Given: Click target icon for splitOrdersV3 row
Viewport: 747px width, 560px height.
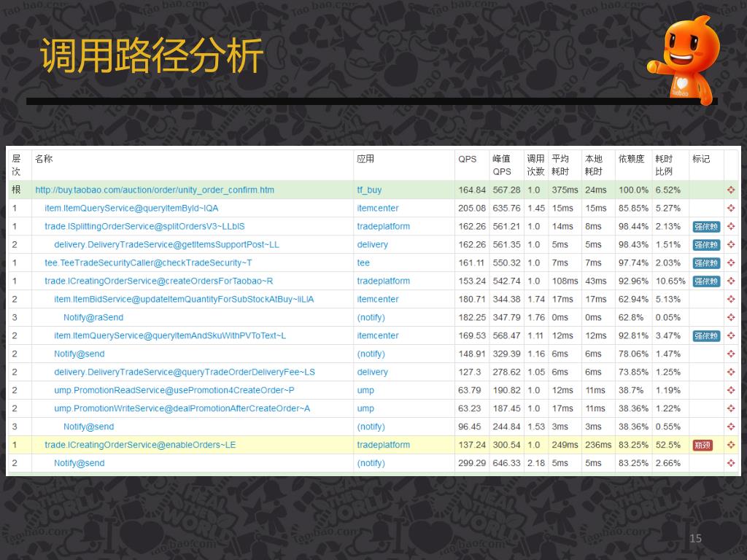Looking at the screenshot, I should (731, 227).
